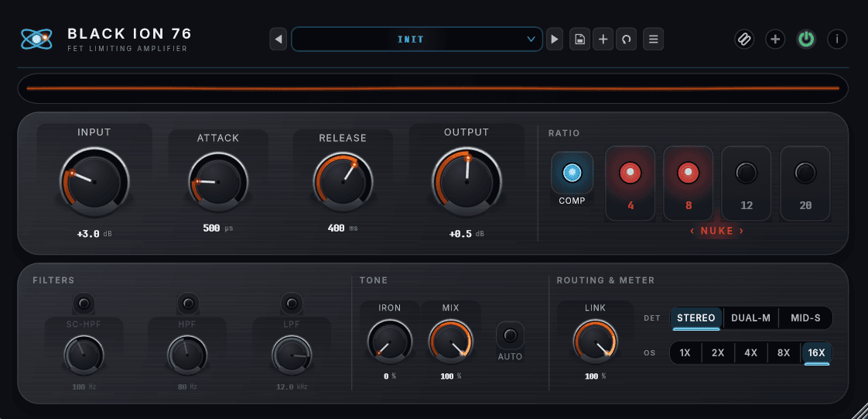Toggle ratio 4 button

pyautogui.click(x=630, y=184)
